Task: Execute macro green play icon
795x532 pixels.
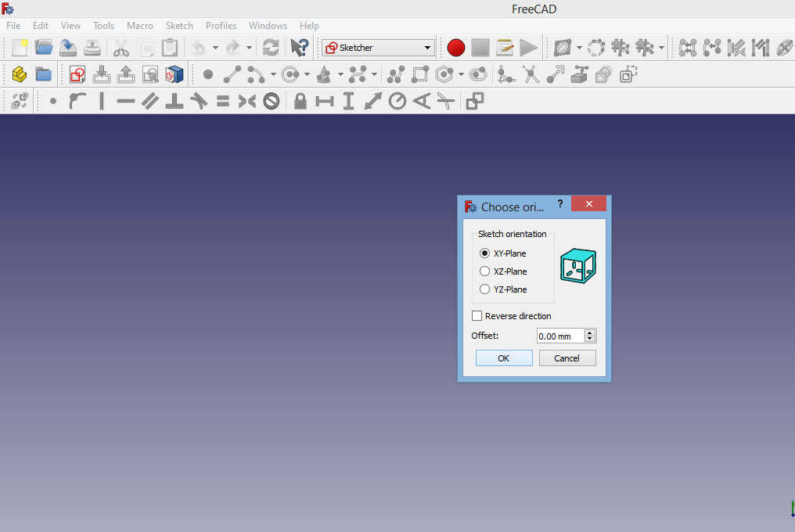Action: 528,48
